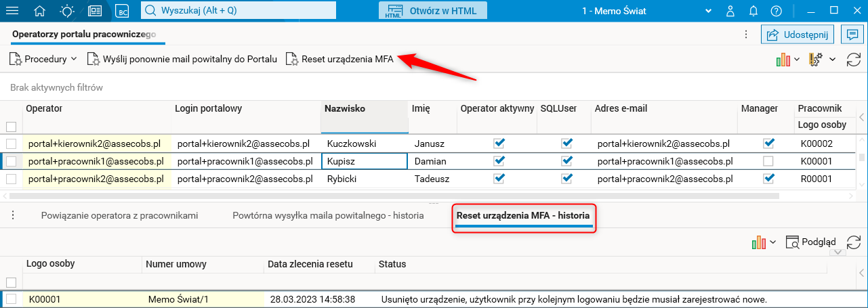Click the help question mark icon

(x=776, y=10)
